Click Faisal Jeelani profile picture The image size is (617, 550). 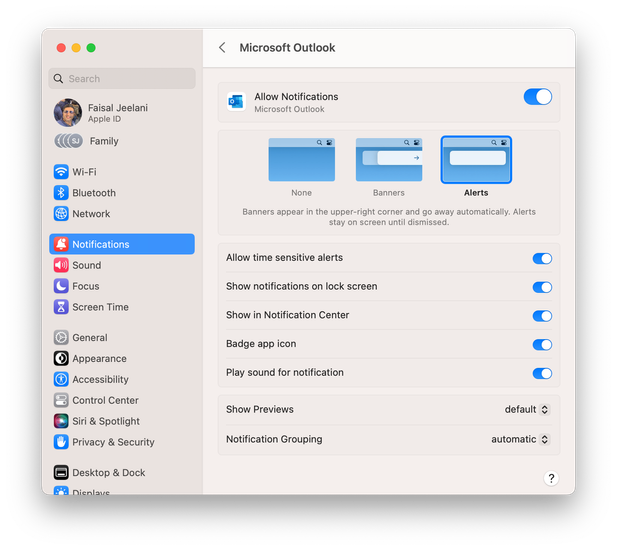pyautogui.click(x=68, y=113)
